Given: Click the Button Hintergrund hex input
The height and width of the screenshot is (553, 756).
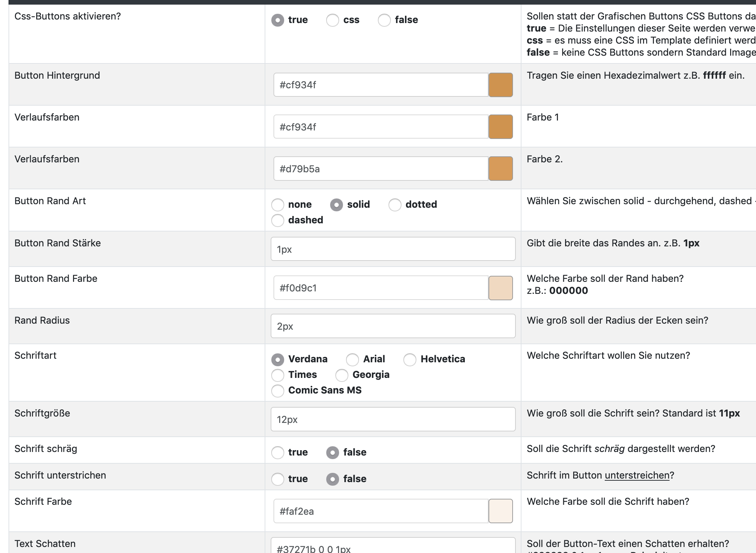Looking at the screenshot, I should 380,85.
